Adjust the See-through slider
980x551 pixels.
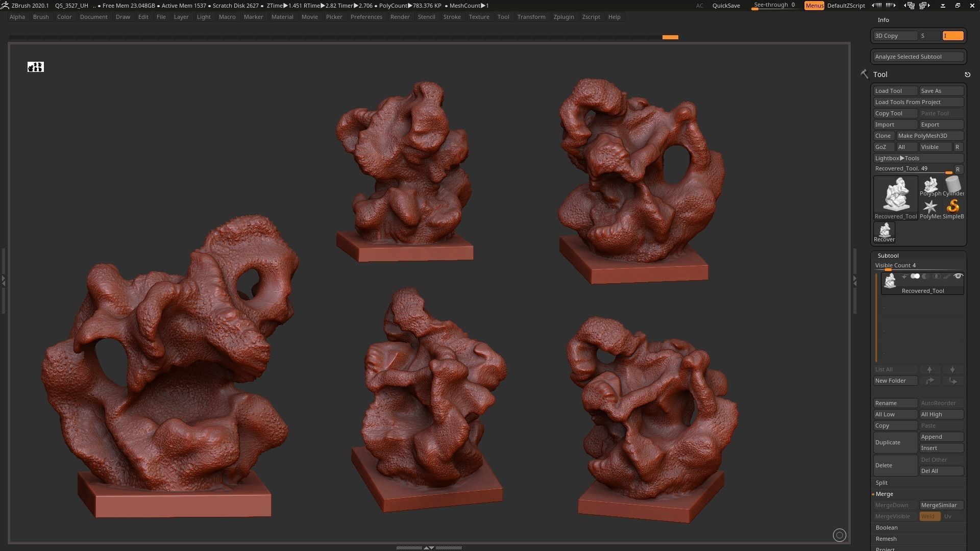pos(774,6)
